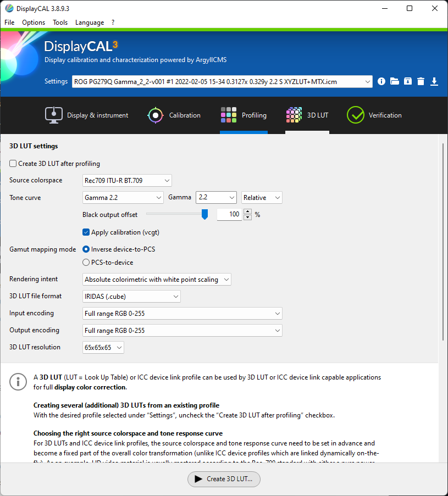The image size is (448, 496).
Task: Open the Options menu
Action: 34,23
